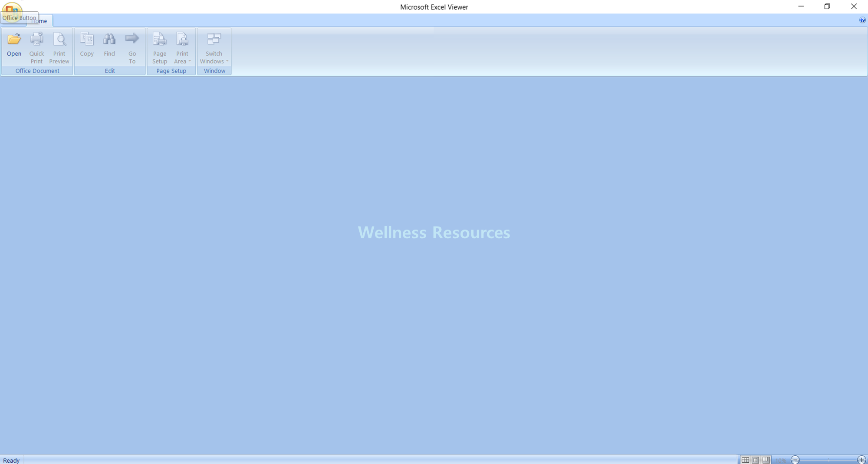Switch to Page Layout view
Viewport: 868px width, 464px height.
(756, 460)
